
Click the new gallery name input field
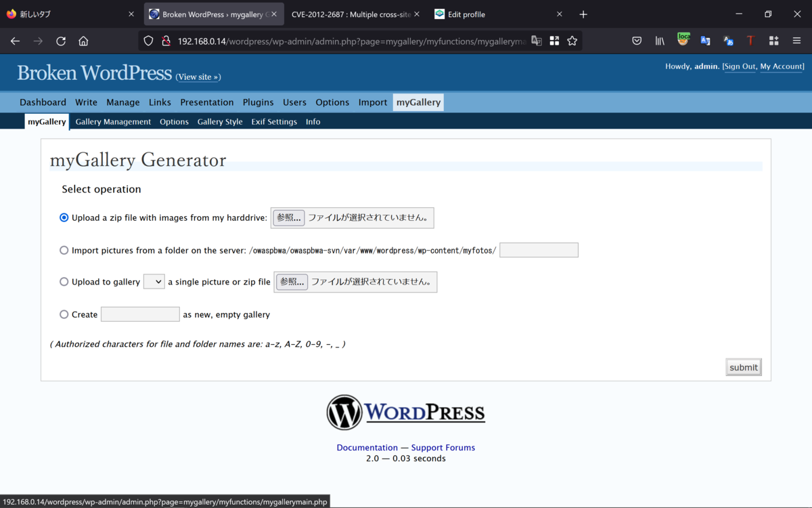140,314
